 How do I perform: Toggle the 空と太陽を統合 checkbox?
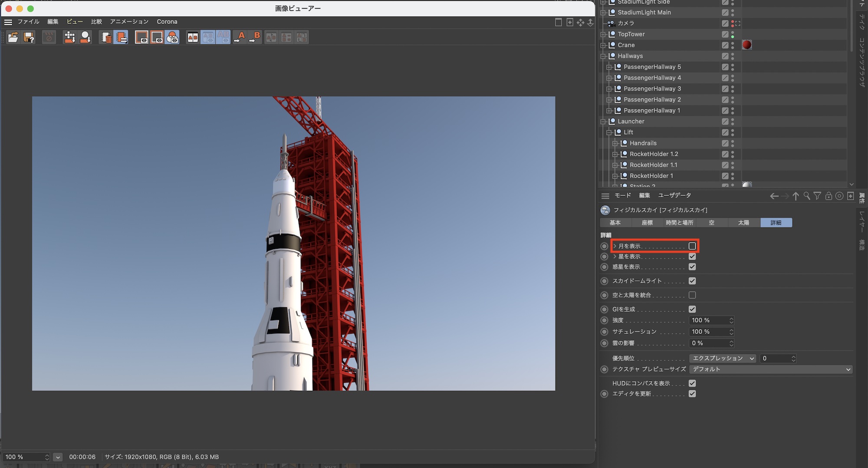tap(692, 295)
